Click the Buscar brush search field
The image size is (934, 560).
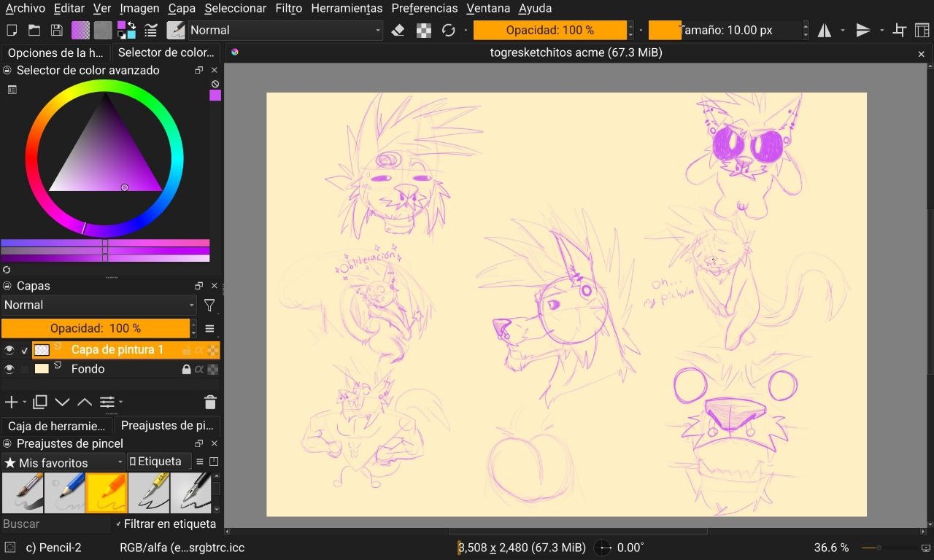[55, 524]
